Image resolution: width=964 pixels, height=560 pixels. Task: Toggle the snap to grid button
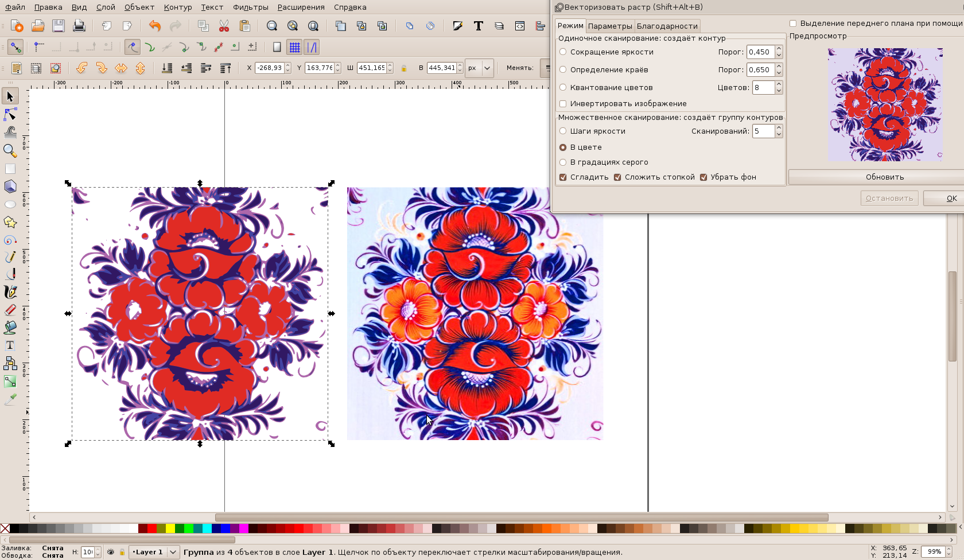(294, 47)
